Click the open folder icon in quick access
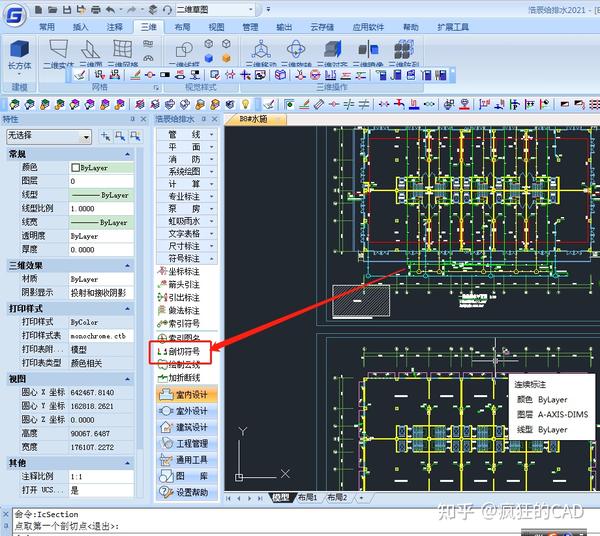The image size is (600, 536). click(x=53, y=9)
